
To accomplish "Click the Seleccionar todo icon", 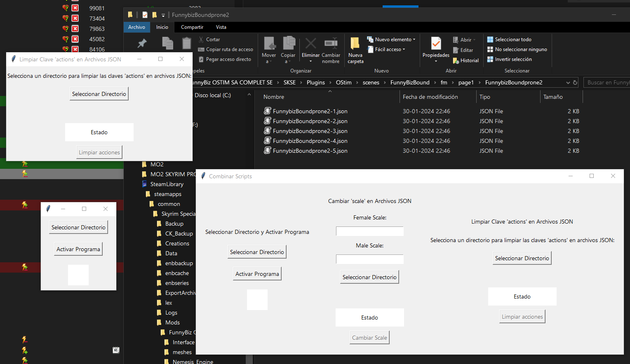I will [x=490, y=40].
